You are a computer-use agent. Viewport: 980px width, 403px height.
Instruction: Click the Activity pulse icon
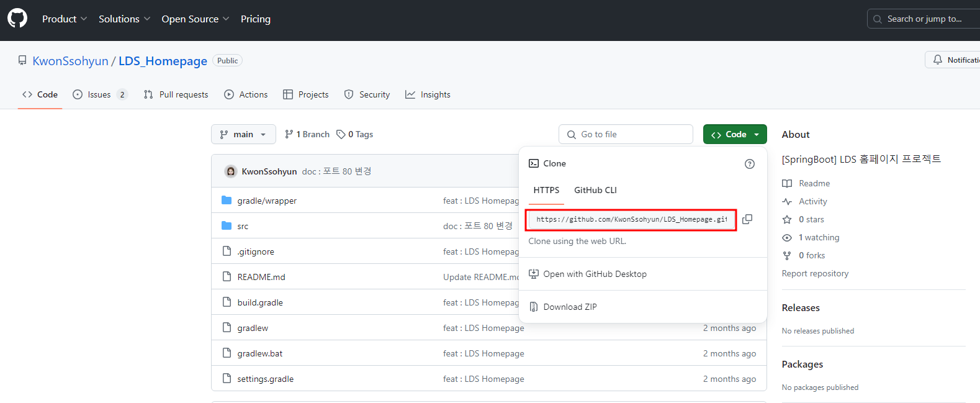point(787,201)
